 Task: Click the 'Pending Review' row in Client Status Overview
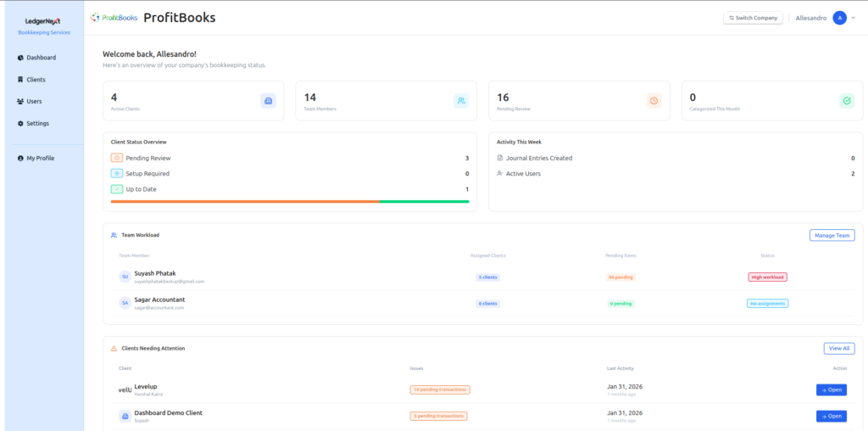pyautogui.click(x=290, y=158)
